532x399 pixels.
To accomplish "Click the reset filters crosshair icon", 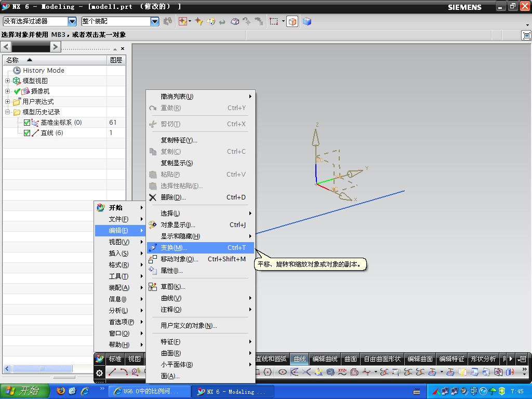I will point(199,21).
